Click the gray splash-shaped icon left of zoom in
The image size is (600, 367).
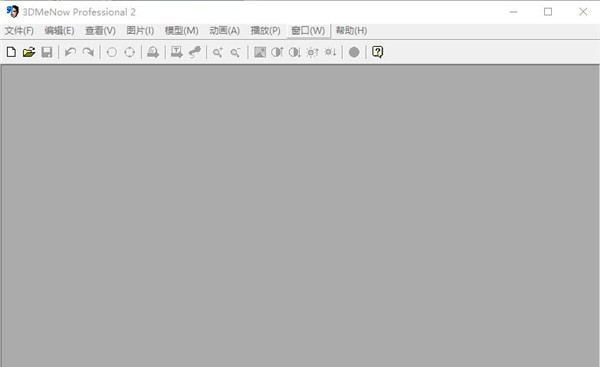click(195, 52)
